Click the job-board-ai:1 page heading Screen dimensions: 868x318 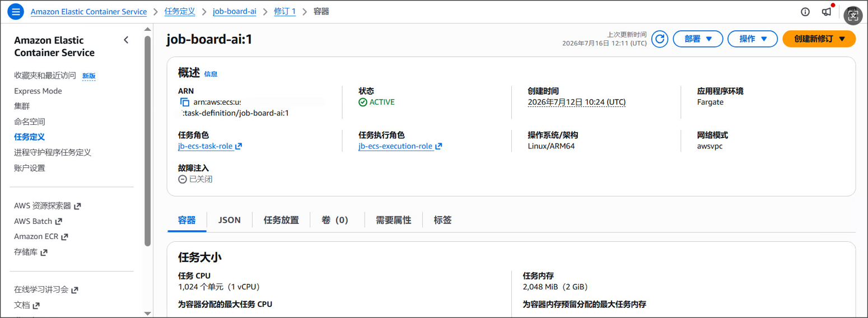pos(209,39)
